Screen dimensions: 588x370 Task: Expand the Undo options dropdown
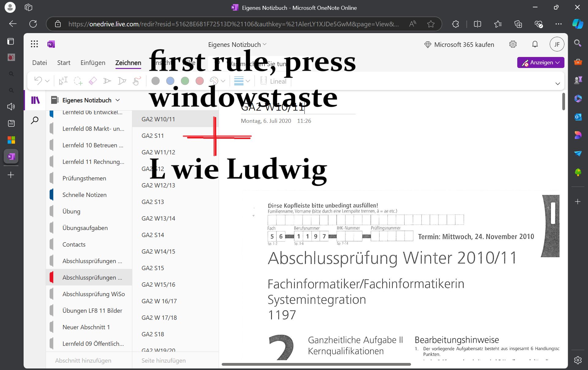click(47, 81)
